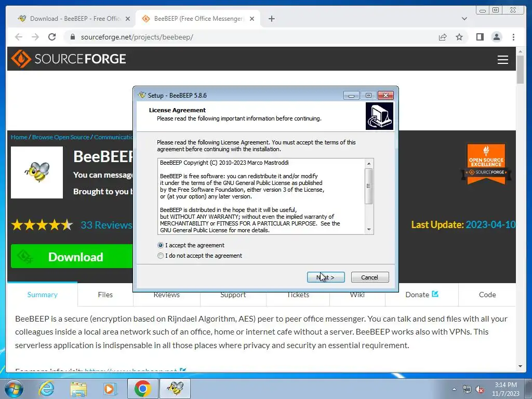Viewport: 532px width, 399px height.
Task: Open Windows Explorer folder in taskbar
Action: point(78,389)
